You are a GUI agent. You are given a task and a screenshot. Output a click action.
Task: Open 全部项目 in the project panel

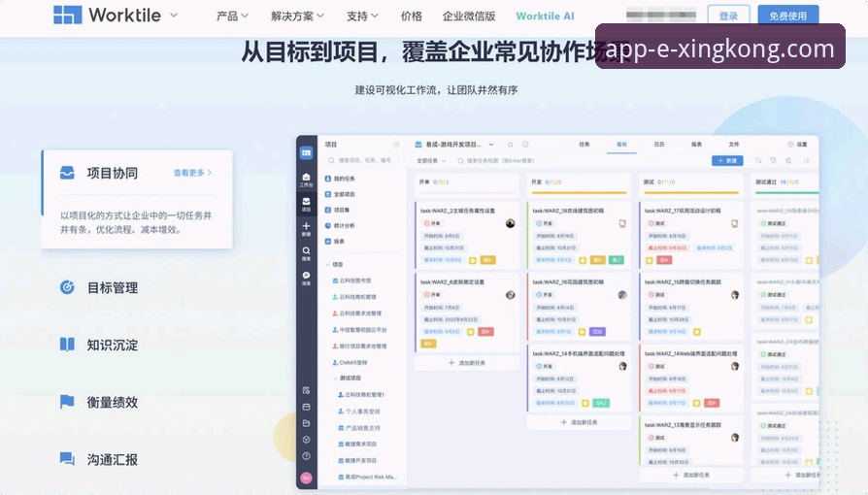click(340, 194)
